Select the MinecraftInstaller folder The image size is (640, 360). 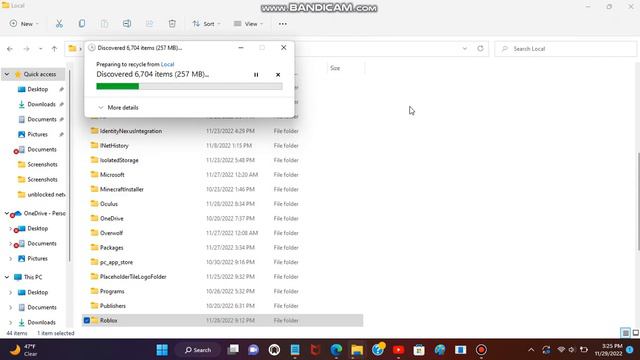pos(122,189)
